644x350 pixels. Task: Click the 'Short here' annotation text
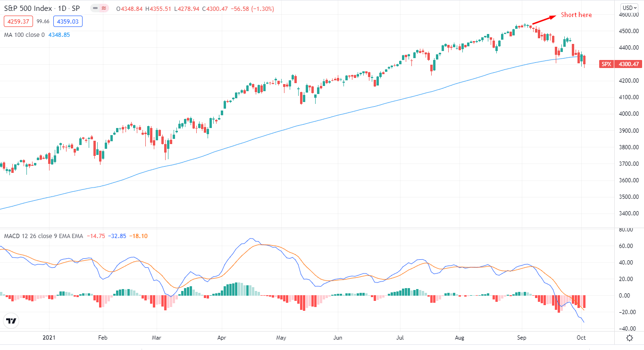(x=576, y=15)
